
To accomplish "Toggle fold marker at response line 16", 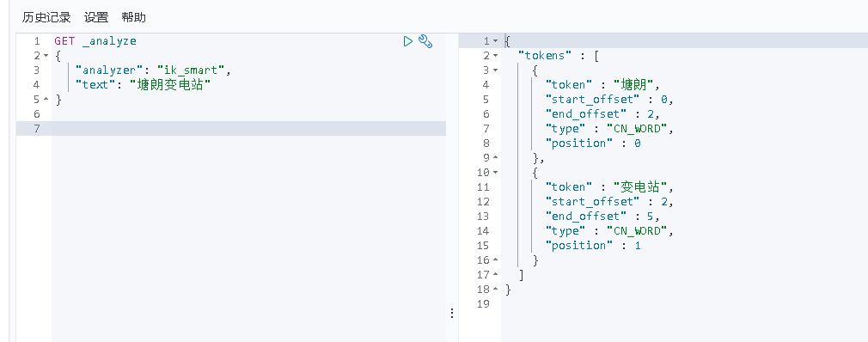I will pos(495,260).
